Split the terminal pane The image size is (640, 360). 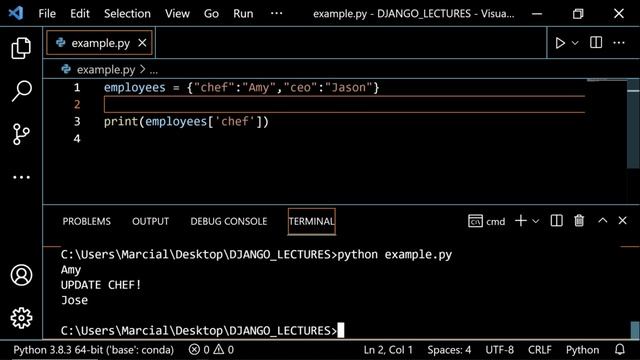coord(556,221)
